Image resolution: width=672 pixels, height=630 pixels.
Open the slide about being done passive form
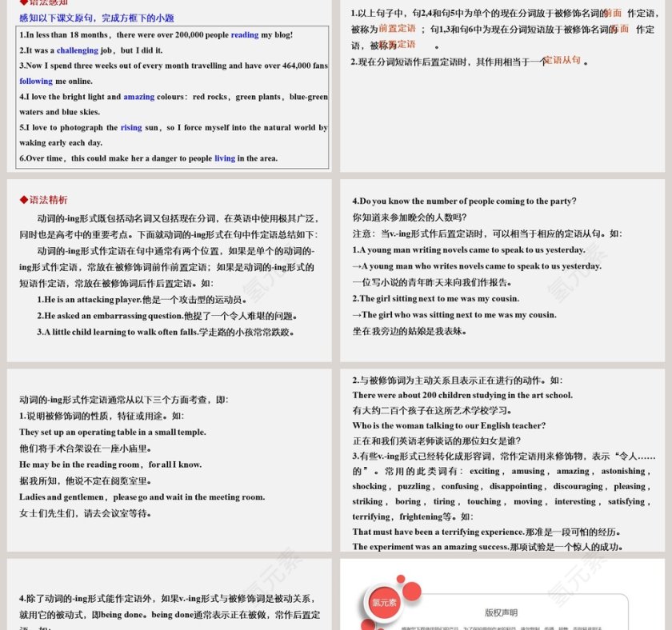[x=169, y=594]
